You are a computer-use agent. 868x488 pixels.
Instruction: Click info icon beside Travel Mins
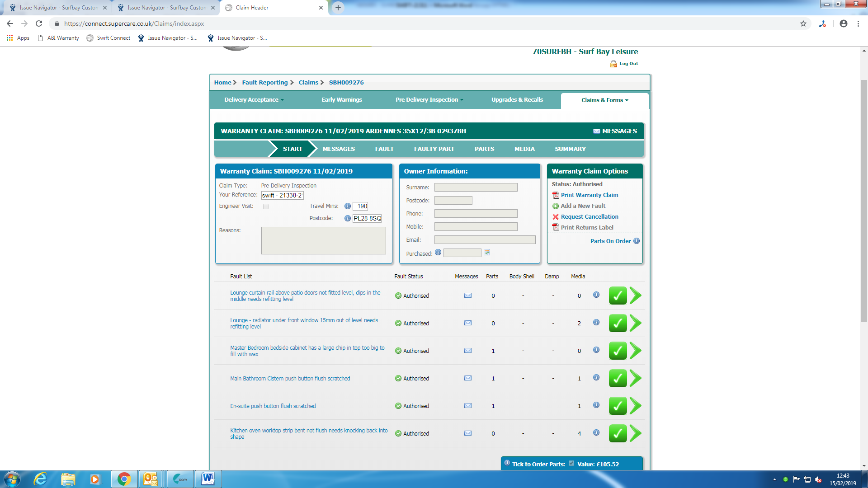pos(348,206)
